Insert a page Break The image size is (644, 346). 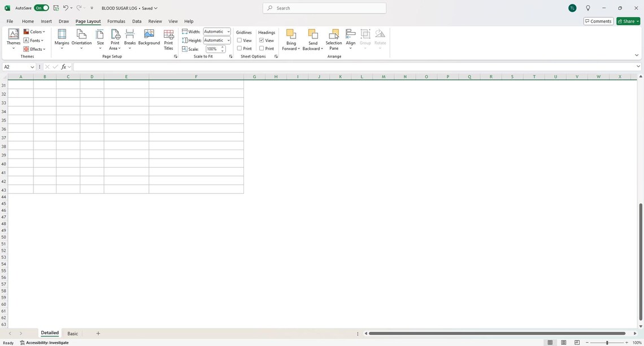click(129, 40)
